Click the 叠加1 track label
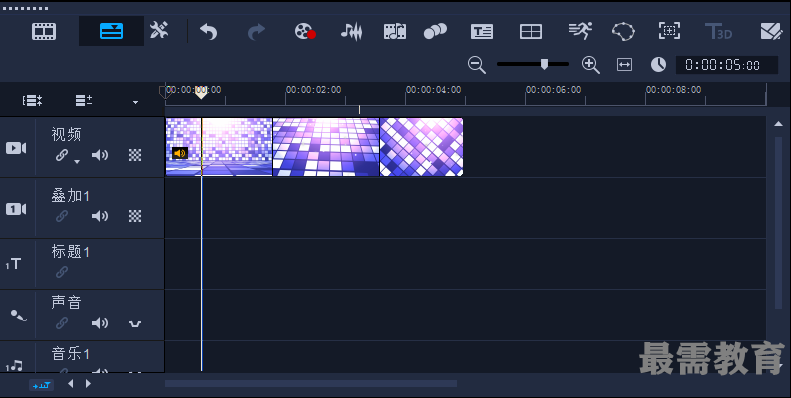This screenshot has width=791, height=398. click(71, 195)
